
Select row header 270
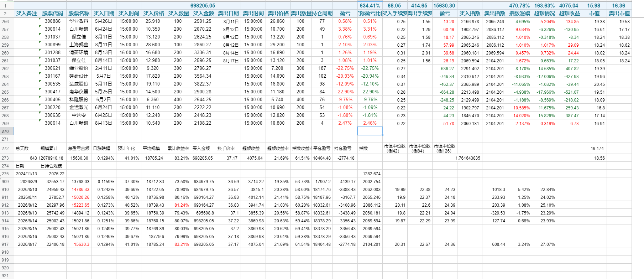pos(5,131)
